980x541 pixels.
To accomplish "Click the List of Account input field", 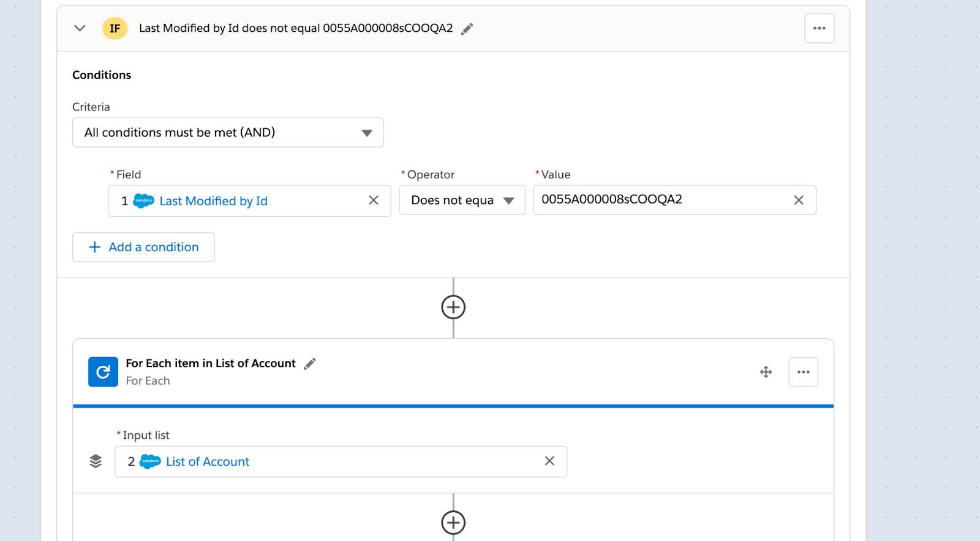I will pos(341,461).
